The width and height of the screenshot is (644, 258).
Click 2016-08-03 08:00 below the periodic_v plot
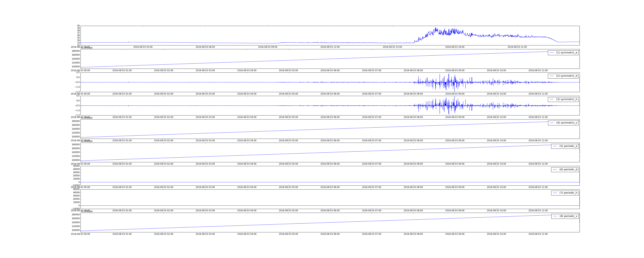click(x=413, y=234)
